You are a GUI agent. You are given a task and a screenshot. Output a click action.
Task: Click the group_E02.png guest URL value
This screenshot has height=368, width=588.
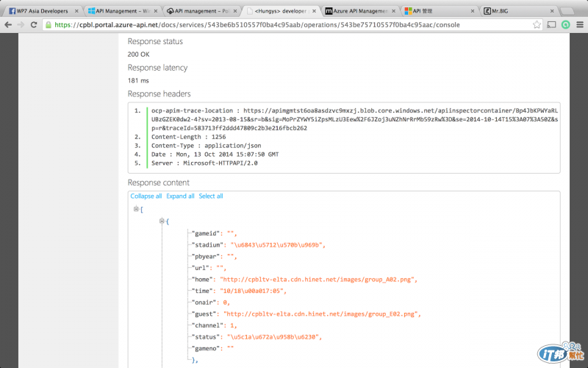pyautogui.click(x=322, y=314)
